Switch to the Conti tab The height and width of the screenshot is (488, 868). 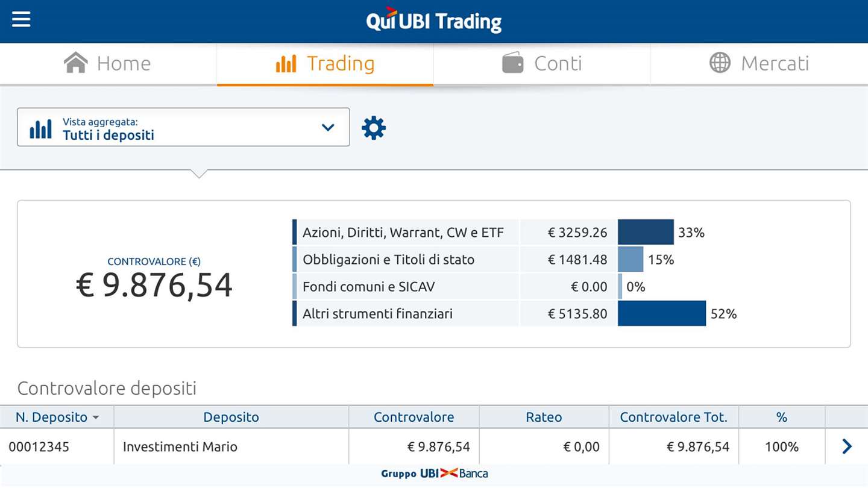(x=558, y=63)
